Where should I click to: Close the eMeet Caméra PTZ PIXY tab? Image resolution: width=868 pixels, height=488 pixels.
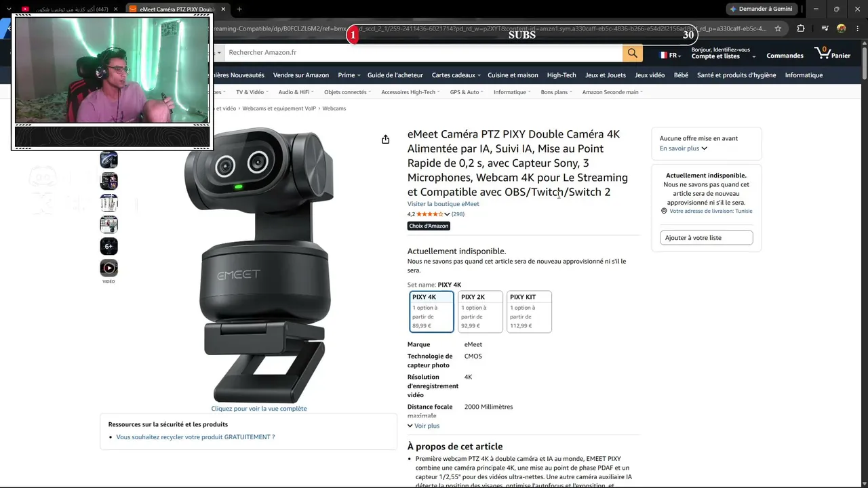(223, 9)
